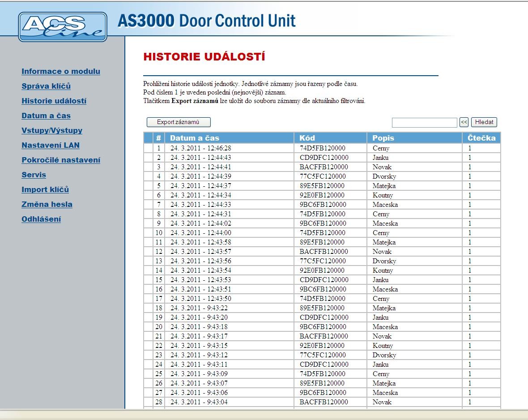528x420 pixels.
Task: Click reader value 1 in row 2
Action: (x=469, y=158)
